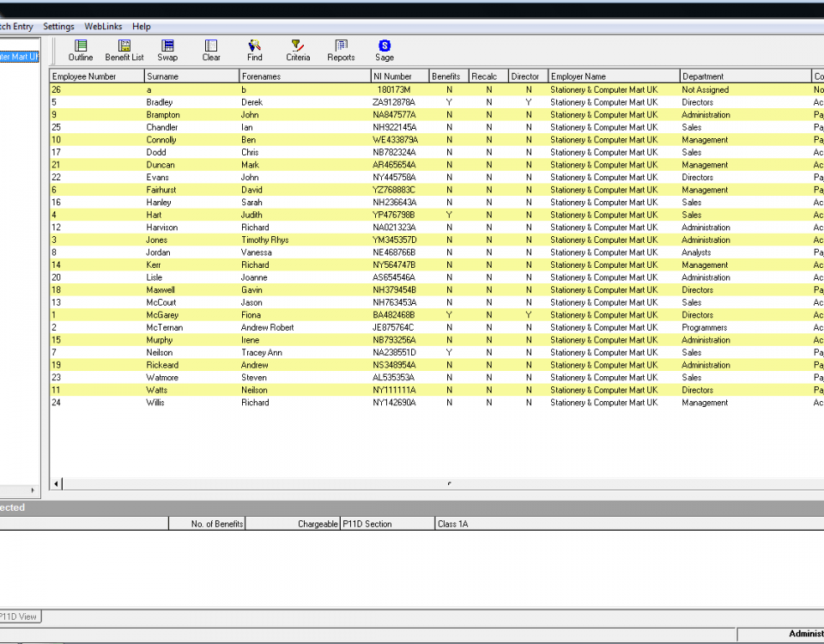824x644 pixels.
Task: Click forename Vanessa in Jordan row
Action: [257, 252]
